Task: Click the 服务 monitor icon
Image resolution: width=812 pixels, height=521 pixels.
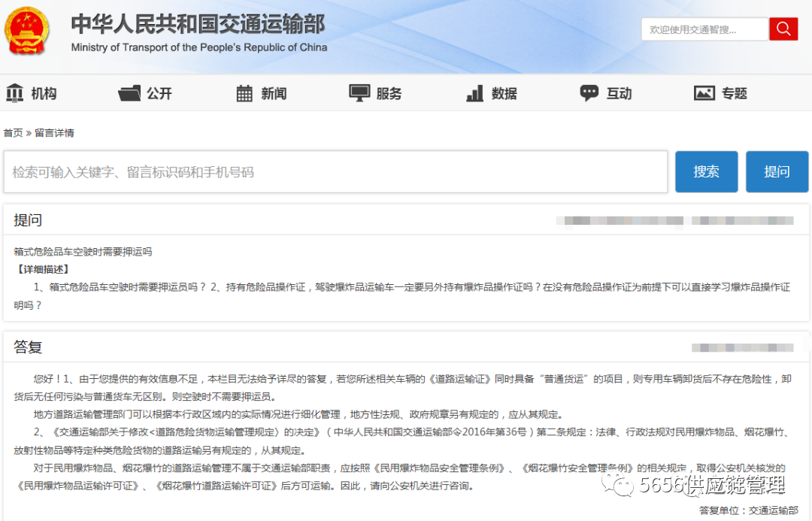Action: coord(359,93)
